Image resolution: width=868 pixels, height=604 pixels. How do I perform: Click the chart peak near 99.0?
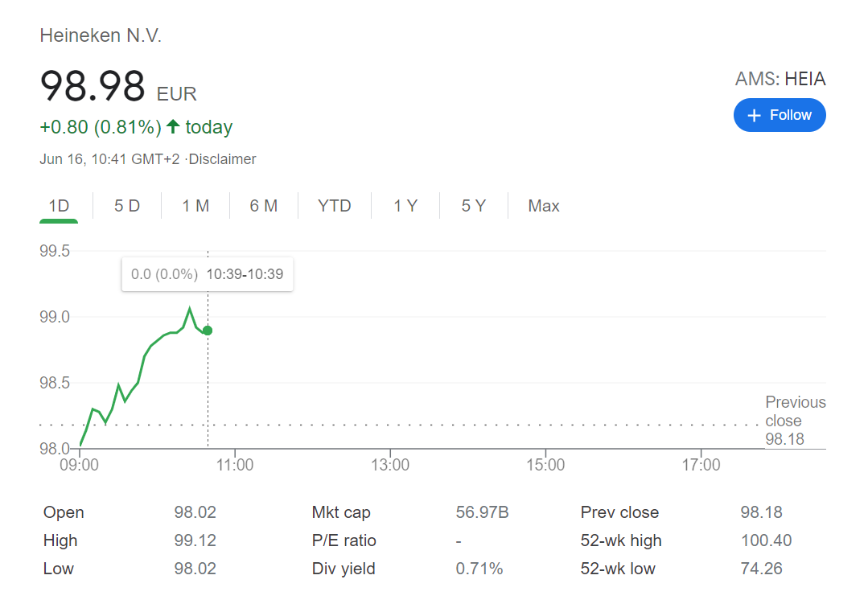tap(190, 309)
